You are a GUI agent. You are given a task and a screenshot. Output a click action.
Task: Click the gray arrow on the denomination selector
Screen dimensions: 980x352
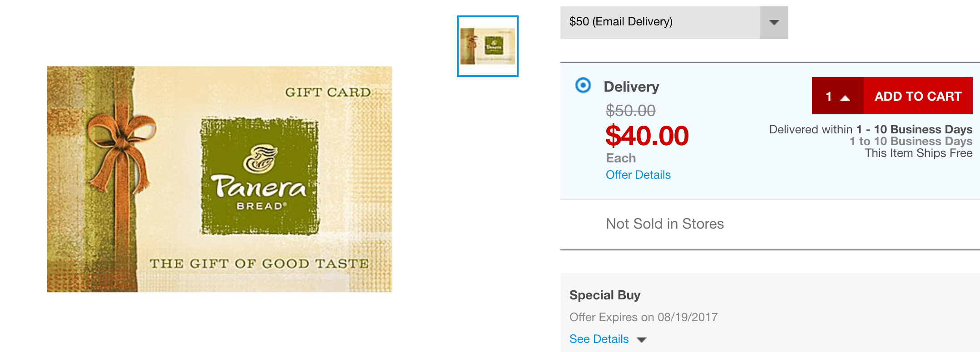pyautogui.click(x=774, y=22)
